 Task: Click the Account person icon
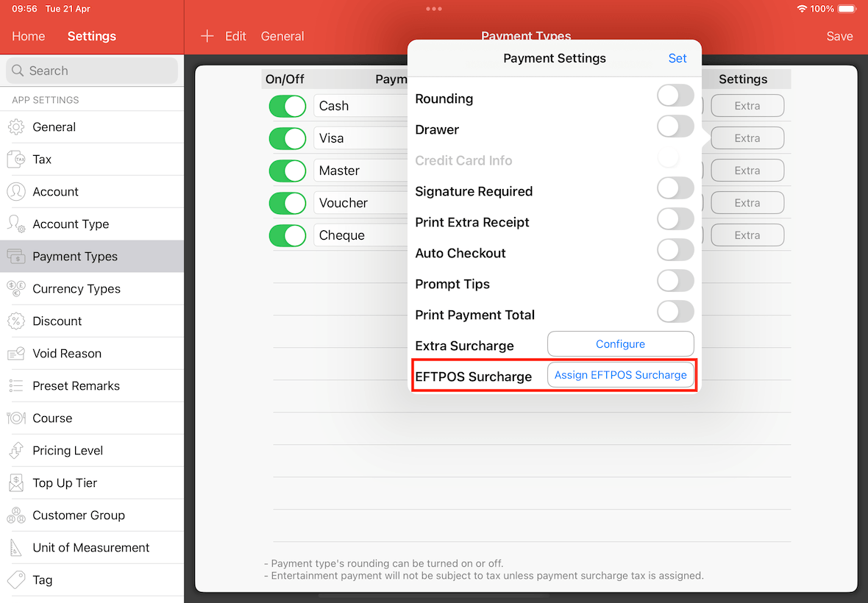click(16, 192)
